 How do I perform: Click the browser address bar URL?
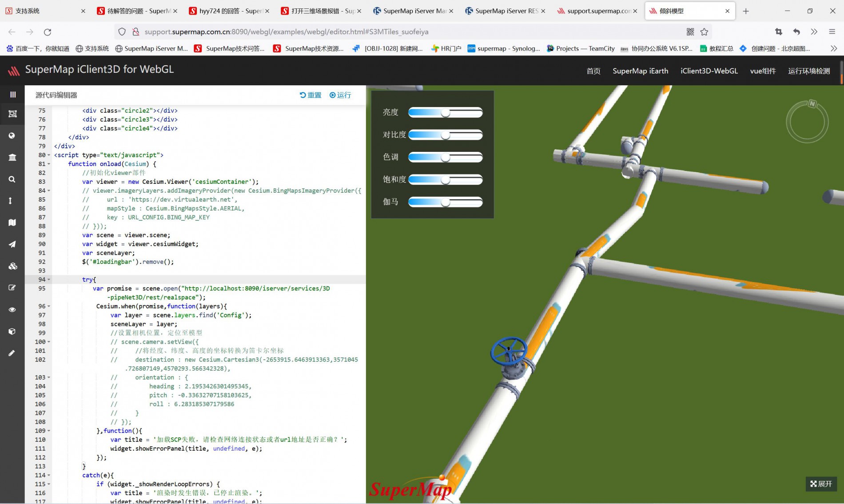coord(287,32)
